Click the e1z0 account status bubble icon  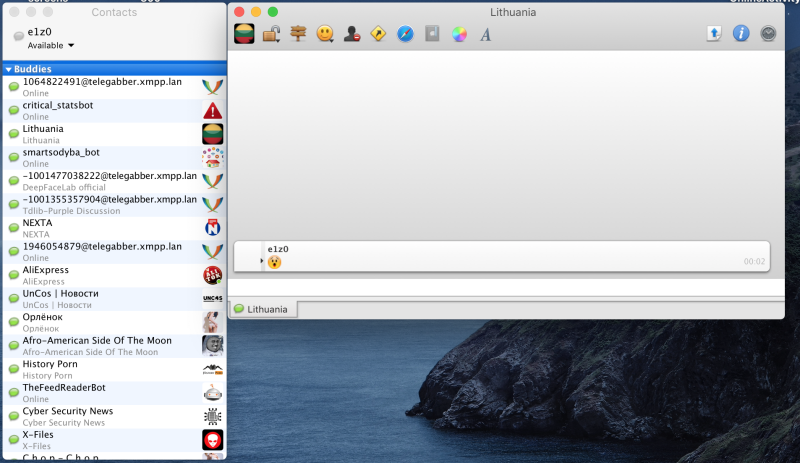tap(19, 36)
